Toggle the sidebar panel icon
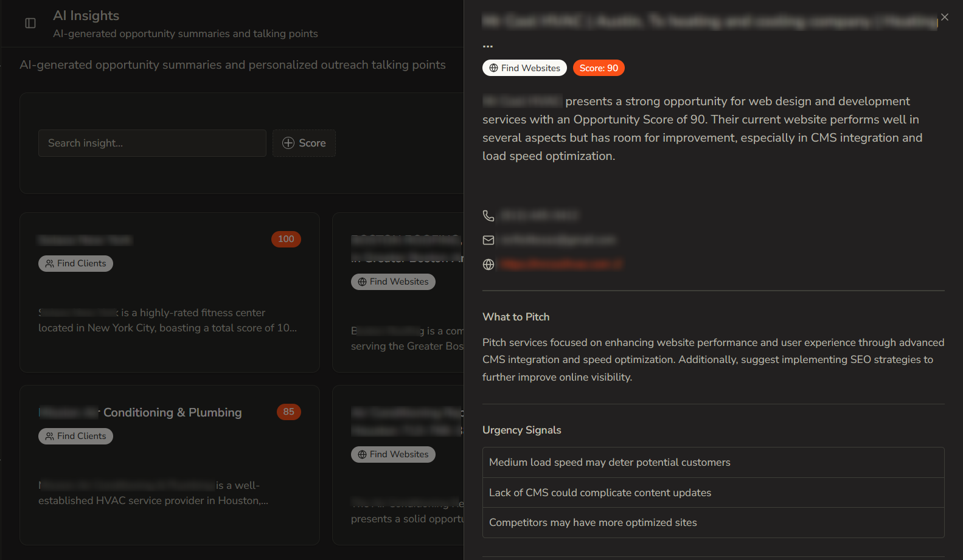The height and width of the screenshot is (560, 963). point(30,23)
